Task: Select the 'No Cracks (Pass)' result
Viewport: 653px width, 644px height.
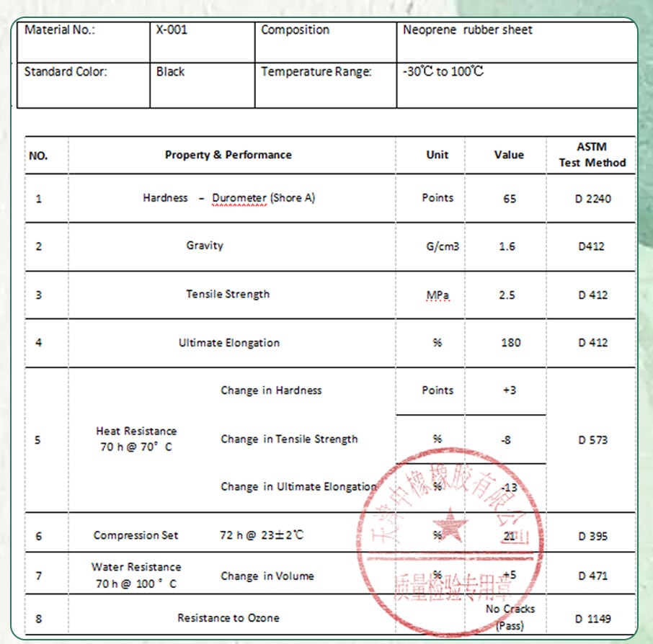Action: pos(510,617)
